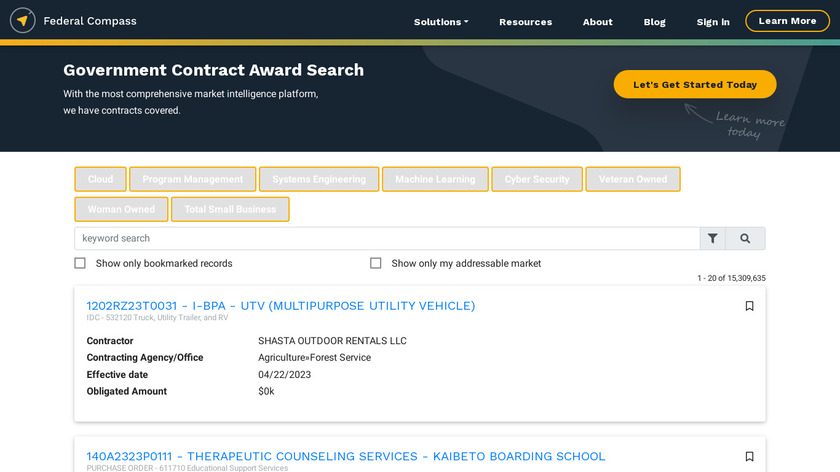
Task: Select the Program Management filter tag
Action: point(192,179)
